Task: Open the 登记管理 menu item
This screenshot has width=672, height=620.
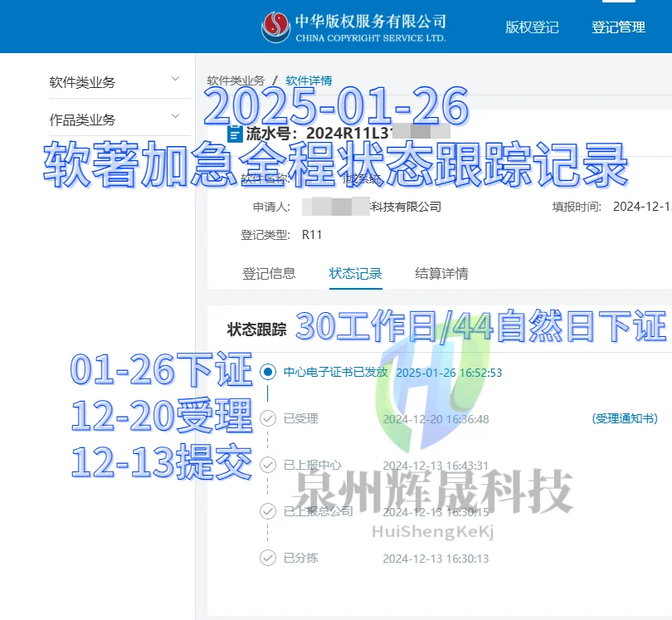Action: pyautogui.click(x=618, y=26)
